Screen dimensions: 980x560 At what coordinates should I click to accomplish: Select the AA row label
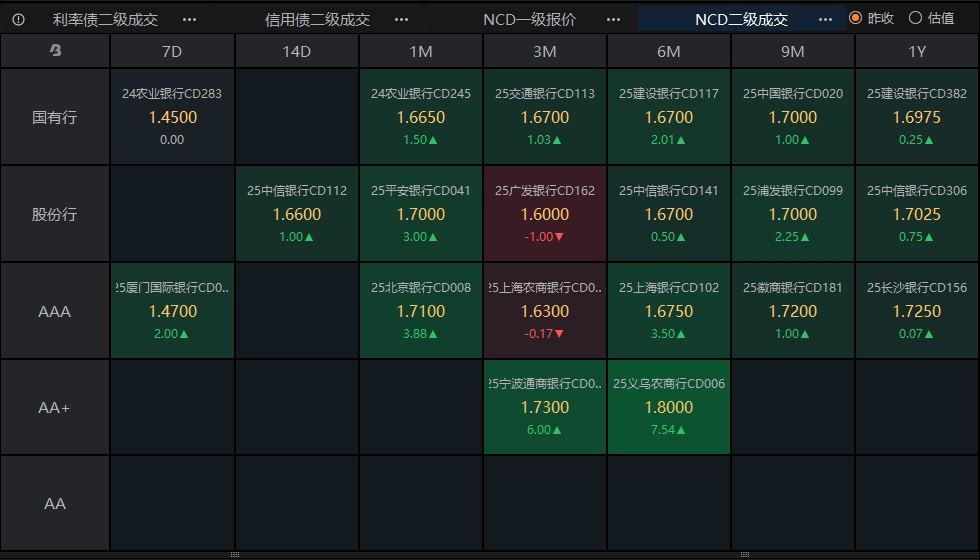pyautogui.click(x=55, y=503)
